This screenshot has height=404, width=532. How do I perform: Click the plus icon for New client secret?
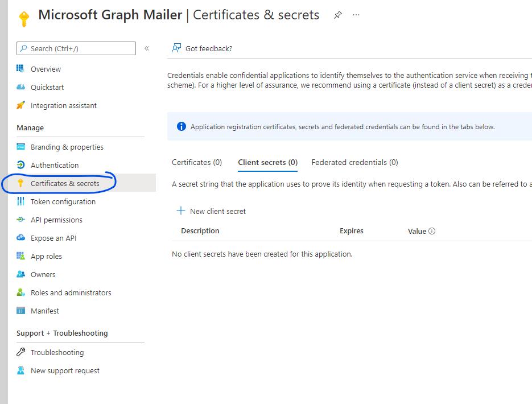181,211
